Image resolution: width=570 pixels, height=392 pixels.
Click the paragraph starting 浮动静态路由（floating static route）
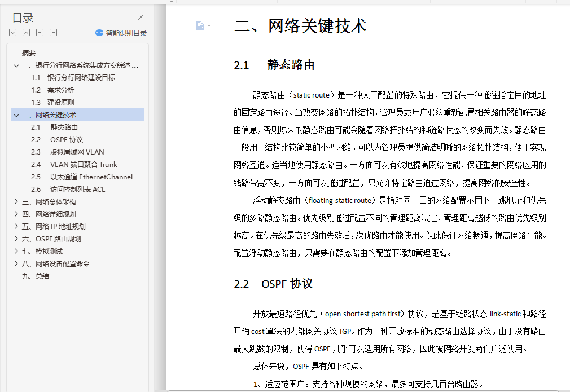(390, 227)
